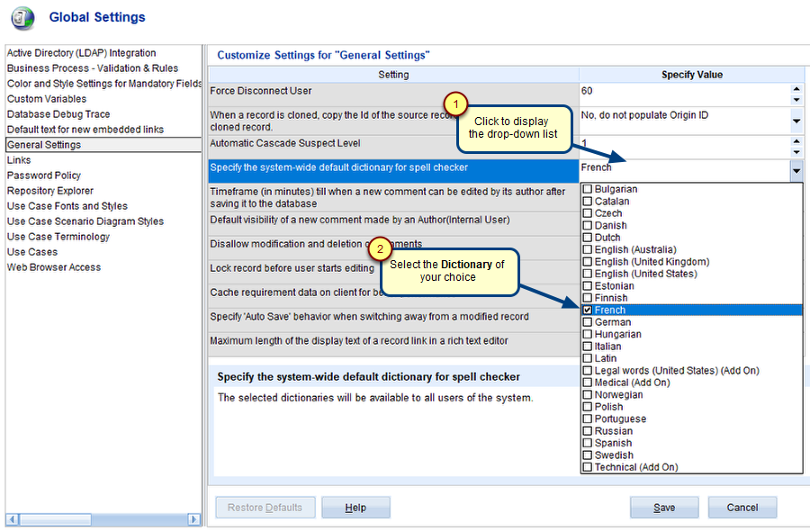Viewport: 810px width, 532px height.
Task: Click the Global Settings icon in the header
Action: 22,18
